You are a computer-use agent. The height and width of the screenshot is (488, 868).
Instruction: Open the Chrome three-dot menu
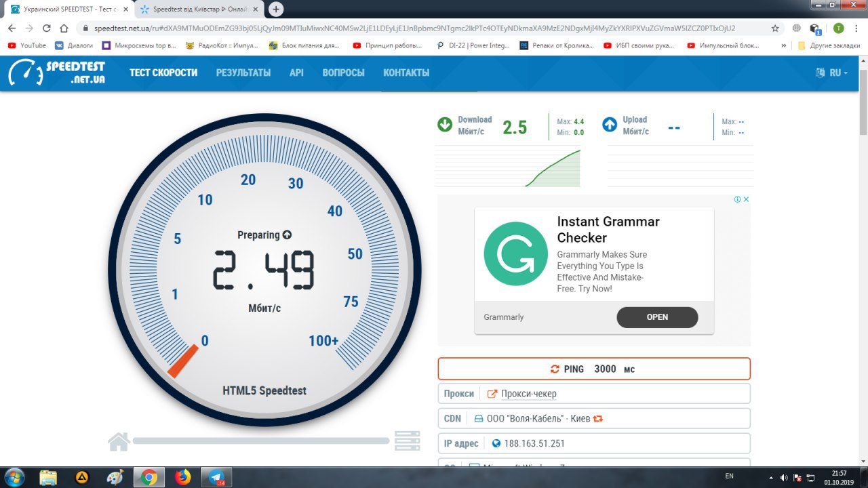tap(856, 28)
